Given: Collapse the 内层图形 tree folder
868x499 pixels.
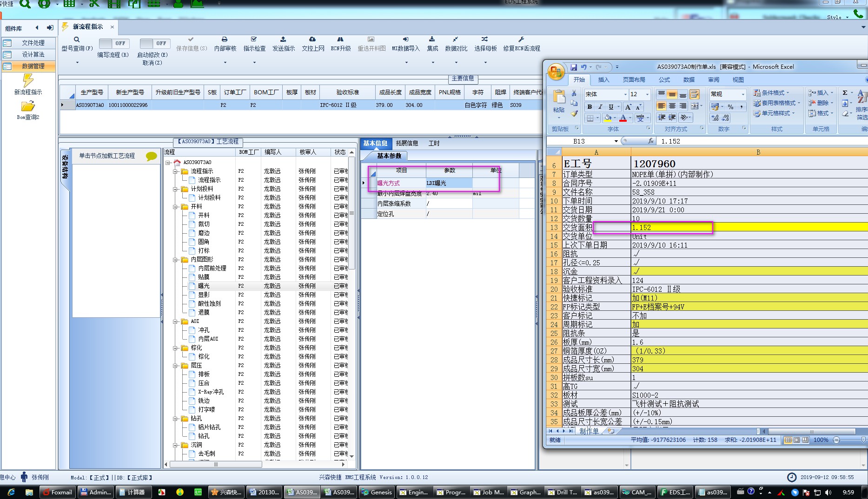Looking at the screenshot, I should pos(176,260).
